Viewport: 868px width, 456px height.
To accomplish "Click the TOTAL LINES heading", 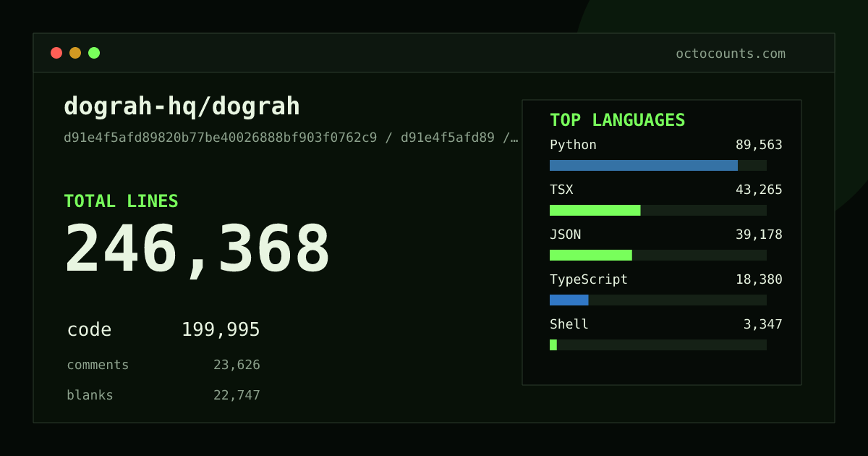I will click(x=121, y=201).
